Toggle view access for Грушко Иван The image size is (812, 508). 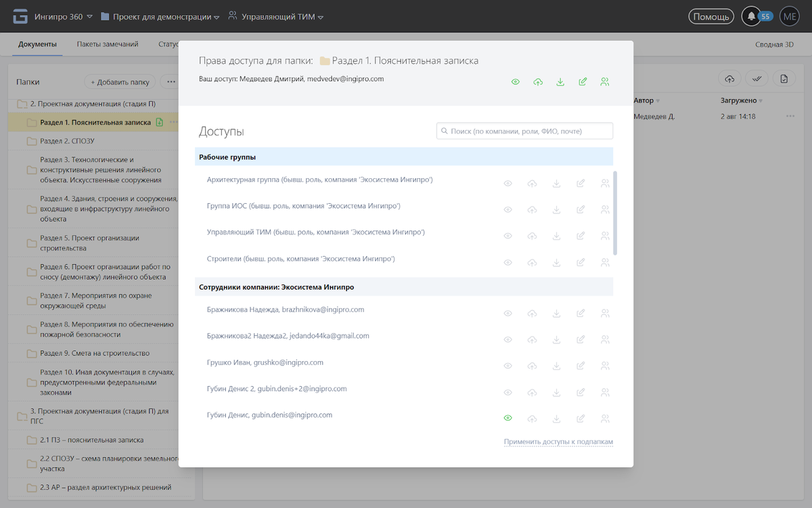click(x=508, y=366)
